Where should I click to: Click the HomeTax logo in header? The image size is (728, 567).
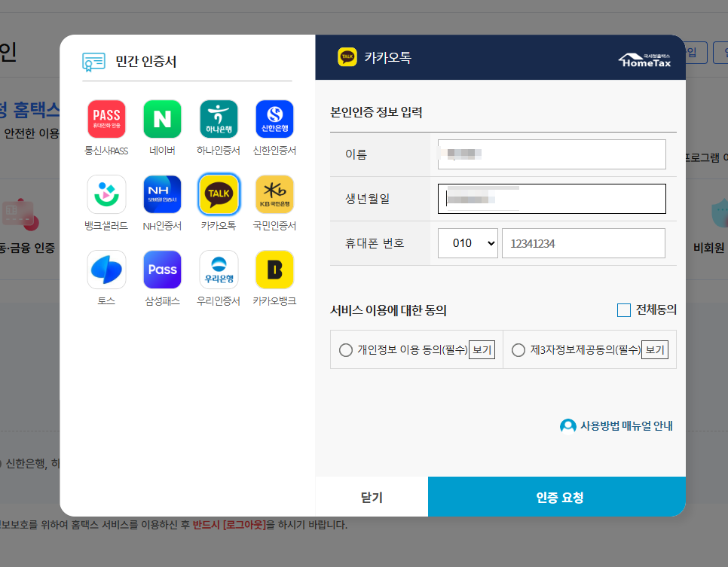pyautogui.click(x=645, y=60)
